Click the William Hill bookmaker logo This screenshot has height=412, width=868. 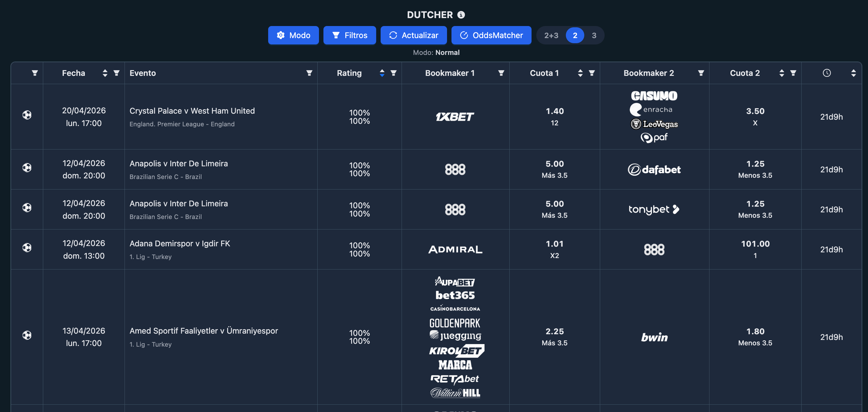[x=455, y=393]
